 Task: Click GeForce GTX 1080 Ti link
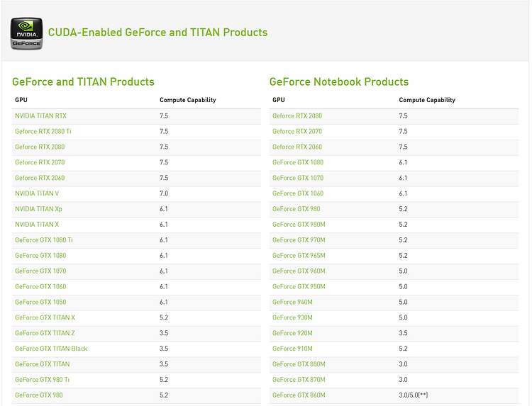44,240
